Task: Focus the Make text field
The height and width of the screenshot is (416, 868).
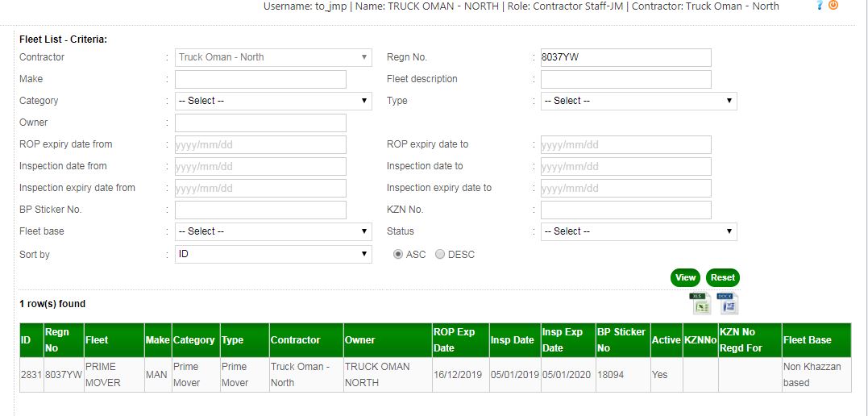Action: coord(260,79)
